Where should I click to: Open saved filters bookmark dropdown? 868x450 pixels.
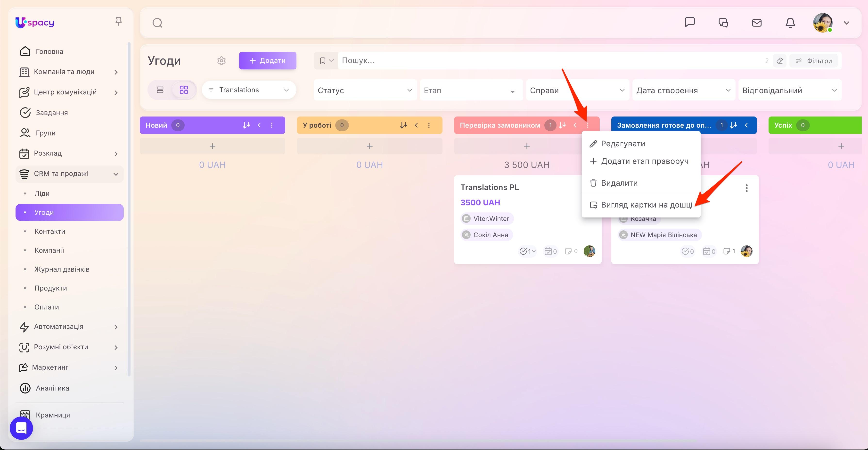click(x=326, y=61)
